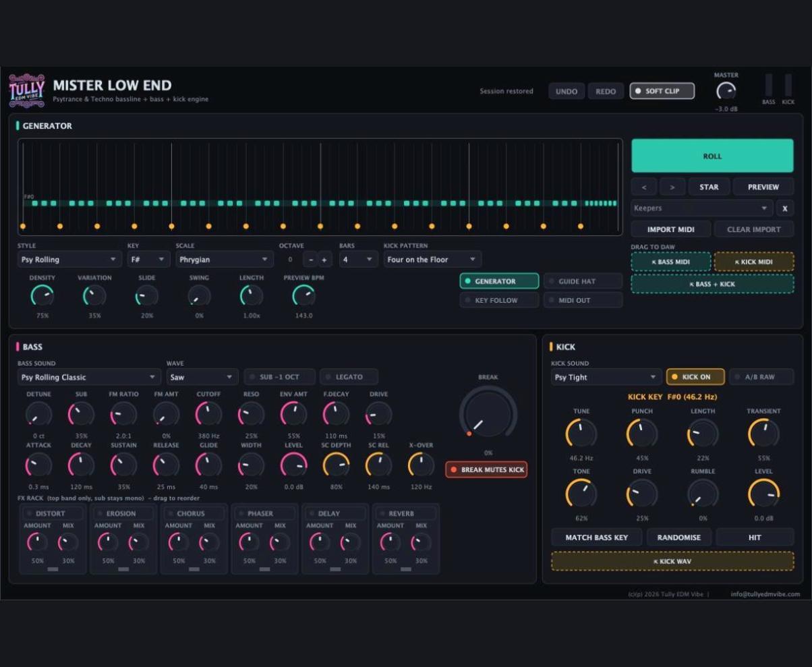Open the Style dropdown showing Psy Rolling

(69, 260)
